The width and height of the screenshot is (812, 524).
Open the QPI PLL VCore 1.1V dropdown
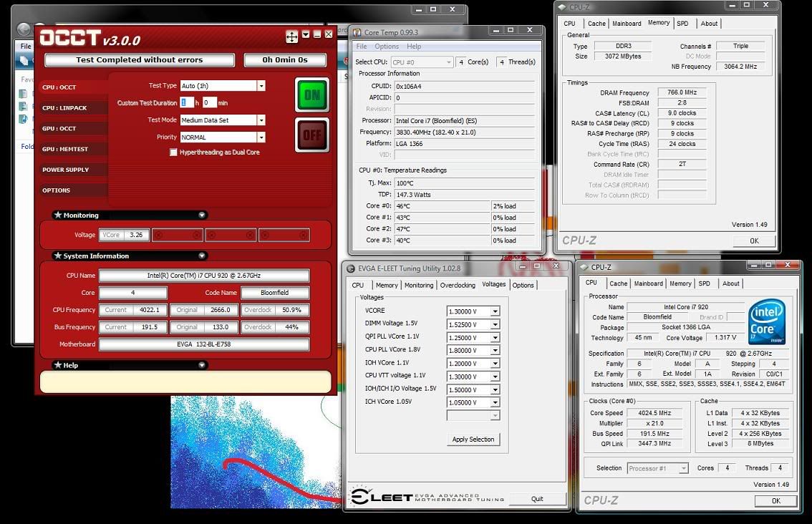495,338
